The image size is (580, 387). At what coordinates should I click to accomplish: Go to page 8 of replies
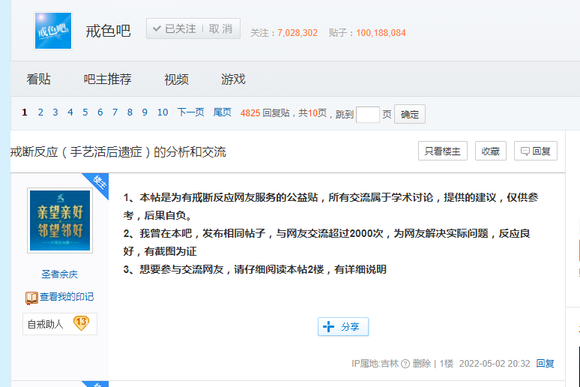[129, 112]
